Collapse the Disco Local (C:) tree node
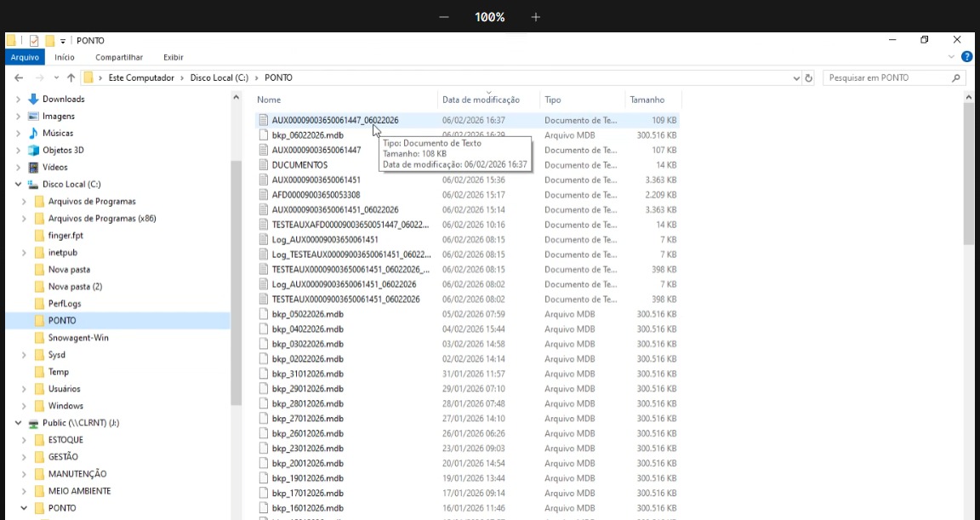Viewport: 980px width, 520px height. point(19,184)
